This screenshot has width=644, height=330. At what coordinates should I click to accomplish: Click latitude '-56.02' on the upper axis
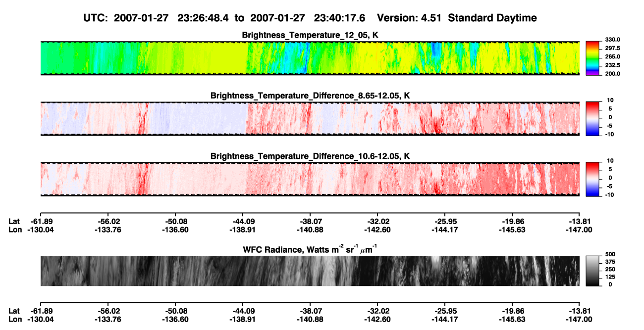point(107,221)
